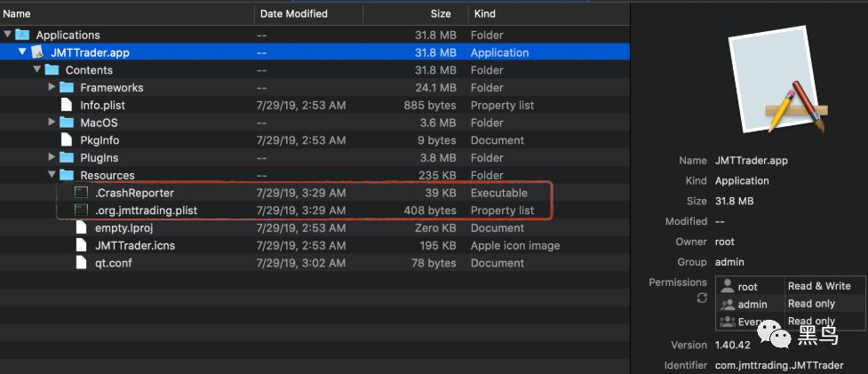Click the Info.plist file icon
Image resolution: width=868 pixels, height=374 pixels.
67,105
